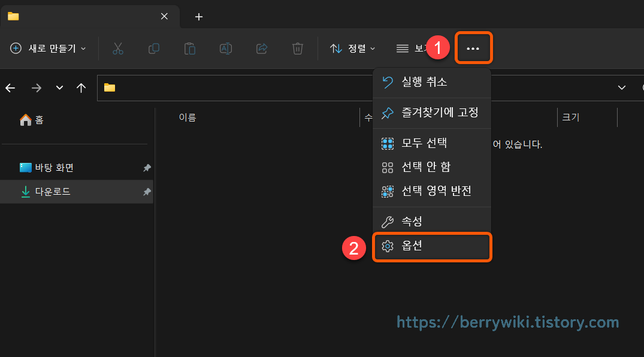Select the Cut scissors icon in toolbar
Image resolution: width=644 pixels, height=357 pixels.
[x=118, y=48]
